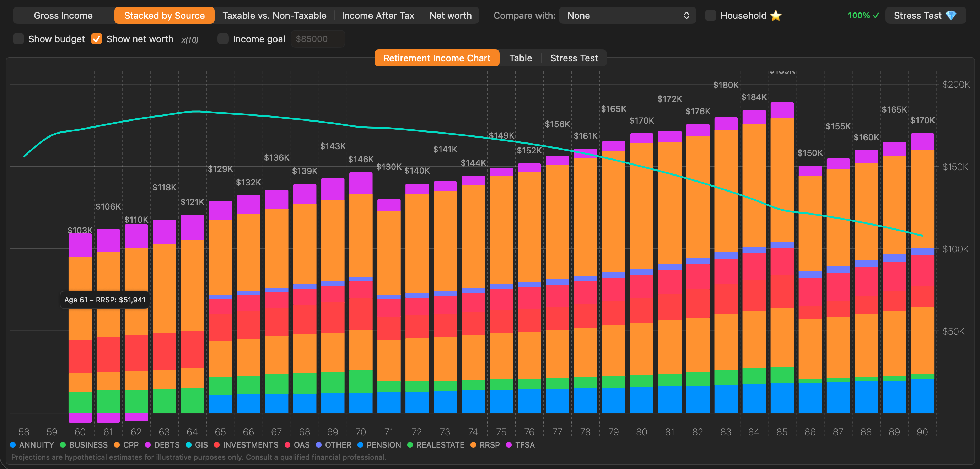This screenshot has width=980, height=469.
Task: Select the Stacked by Source view
Action: coord(165,16)
